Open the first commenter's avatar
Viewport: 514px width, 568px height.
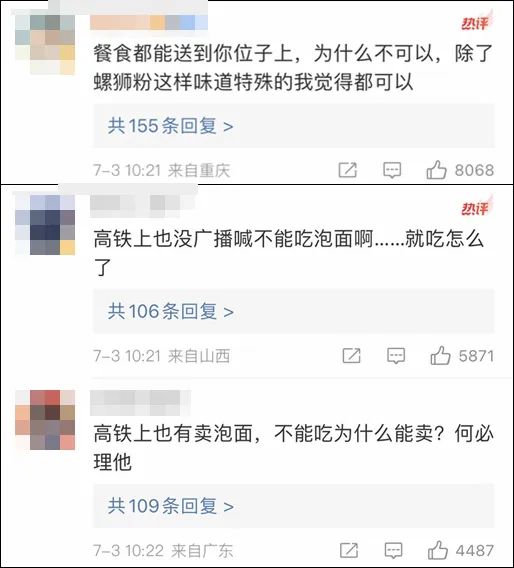45,45
